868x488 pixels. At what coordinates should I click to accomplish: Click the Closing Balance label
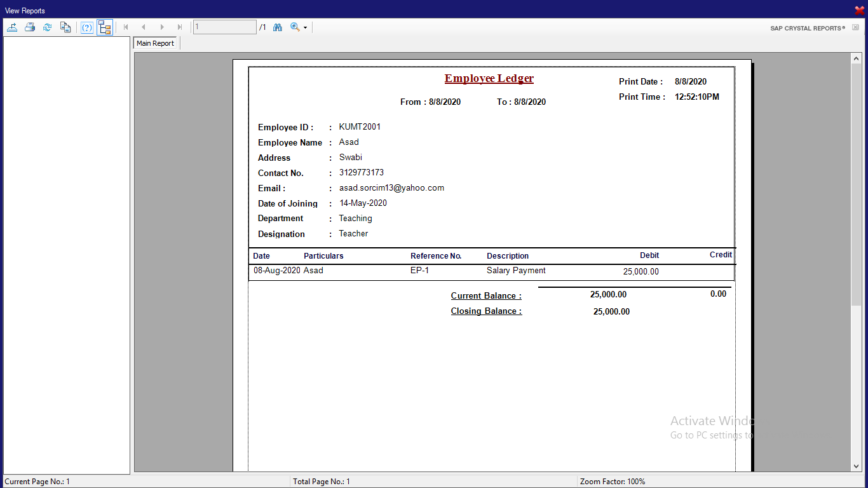click(x=486, y=311)
